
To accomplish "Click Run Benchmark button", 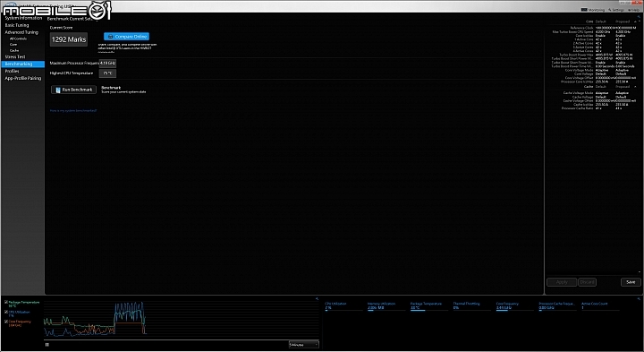I will (x=74, y=90).
